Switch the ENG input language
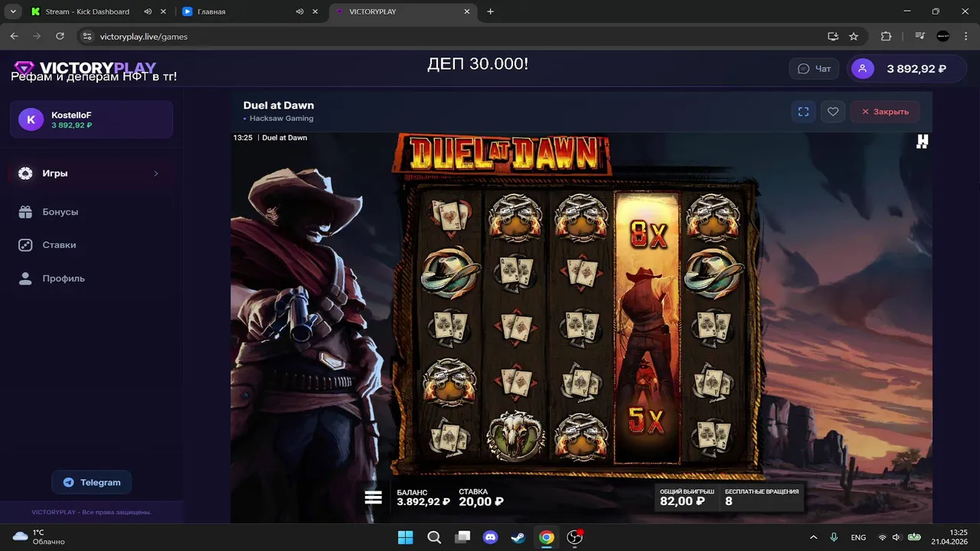 pyautogui.click(x=858, y=537)
